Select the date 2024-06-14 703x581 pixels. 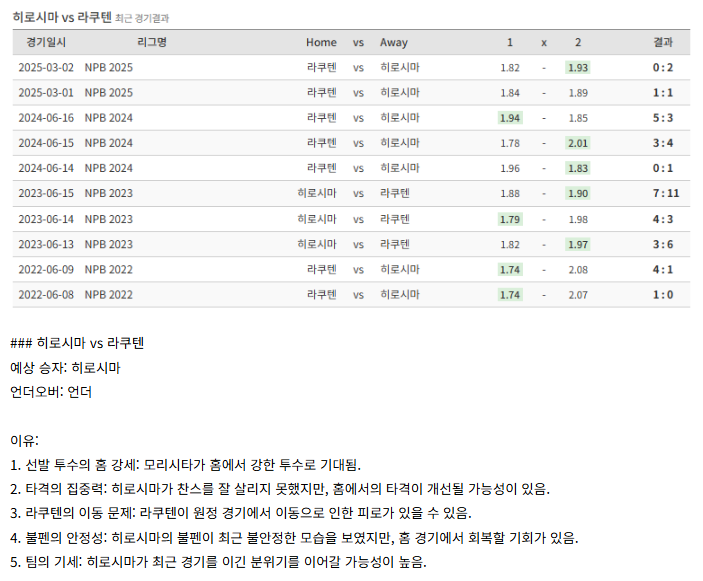pyautogui.click(x=46, y=168)
